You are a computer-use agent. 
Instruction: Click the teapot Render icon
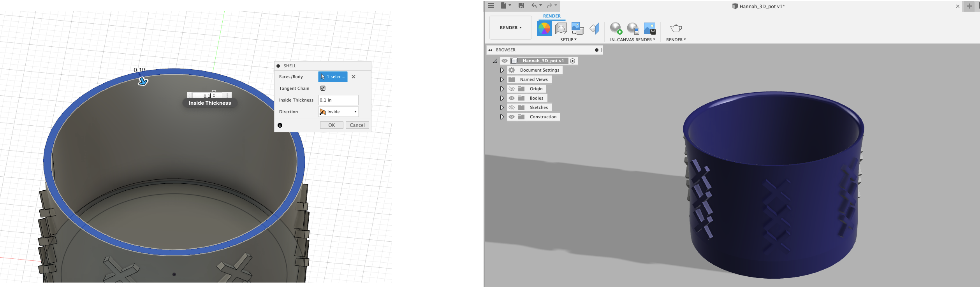[x=676, y=28]
